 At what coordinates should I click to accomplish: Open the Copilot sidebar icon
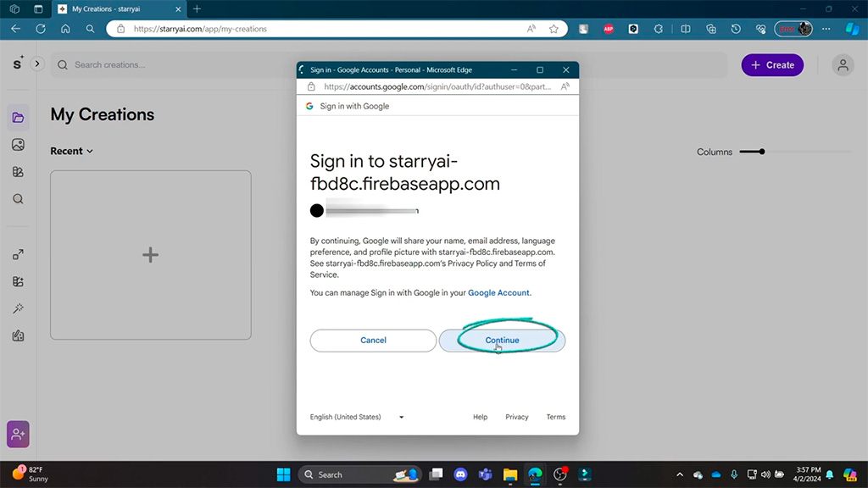point(852,29)
